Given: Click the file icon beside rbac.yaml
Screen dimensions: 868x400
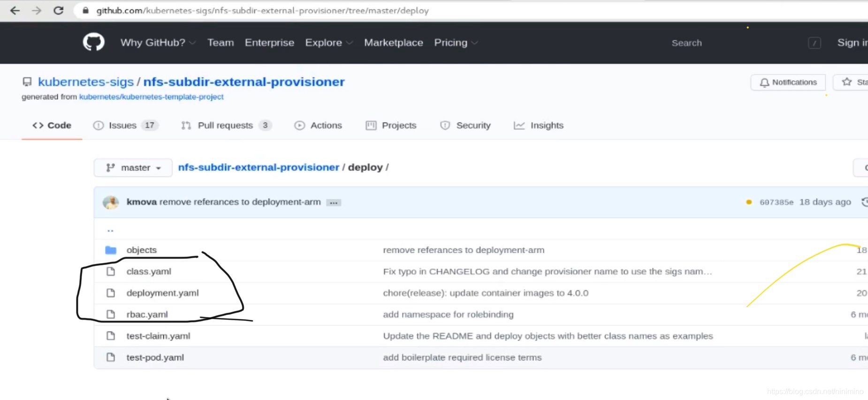Looking at the screenshot, I should [111, 315].
